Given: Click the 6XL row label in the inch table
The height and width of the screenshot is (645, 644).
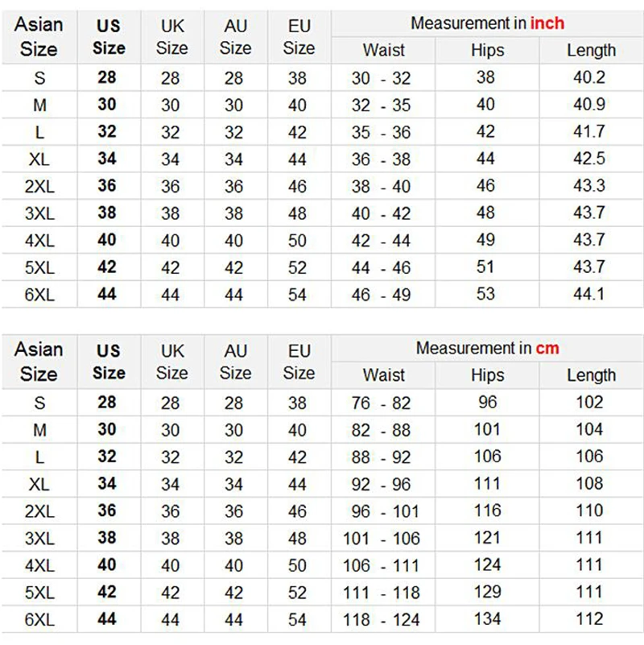Looking at the screenshot, I should coord(39,295).
